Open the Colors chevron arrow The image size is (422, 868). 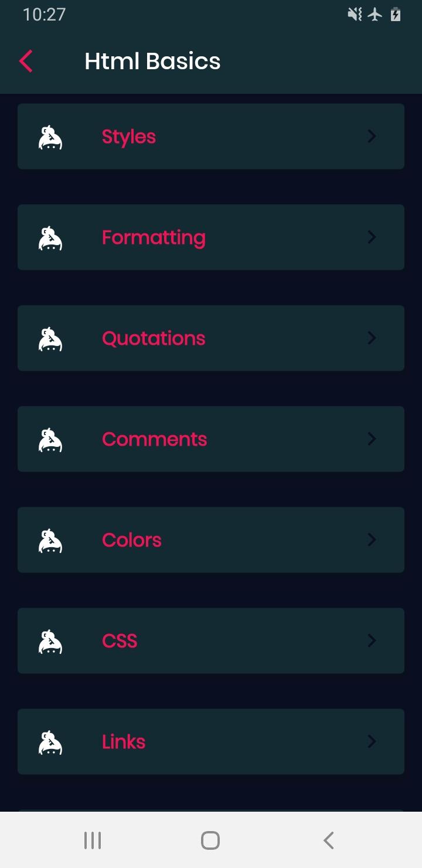(372, 540)
